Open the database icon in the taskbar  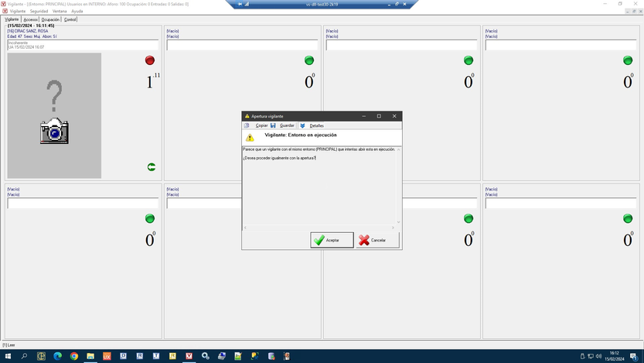point(271,356)
